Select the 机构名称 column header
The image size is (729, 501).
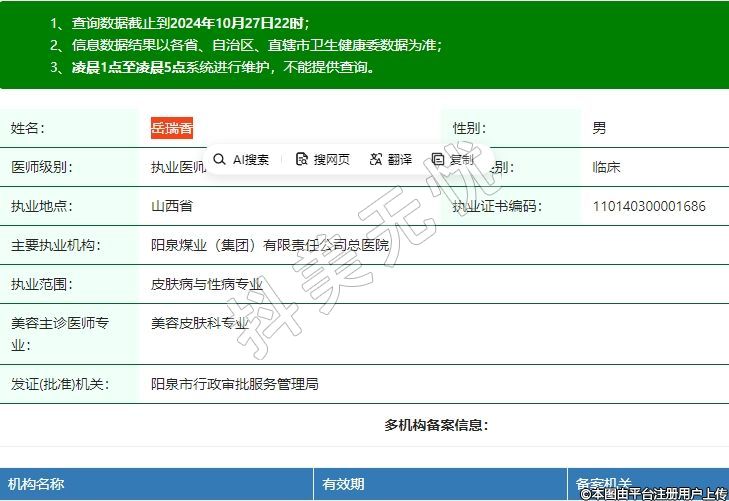37,484
